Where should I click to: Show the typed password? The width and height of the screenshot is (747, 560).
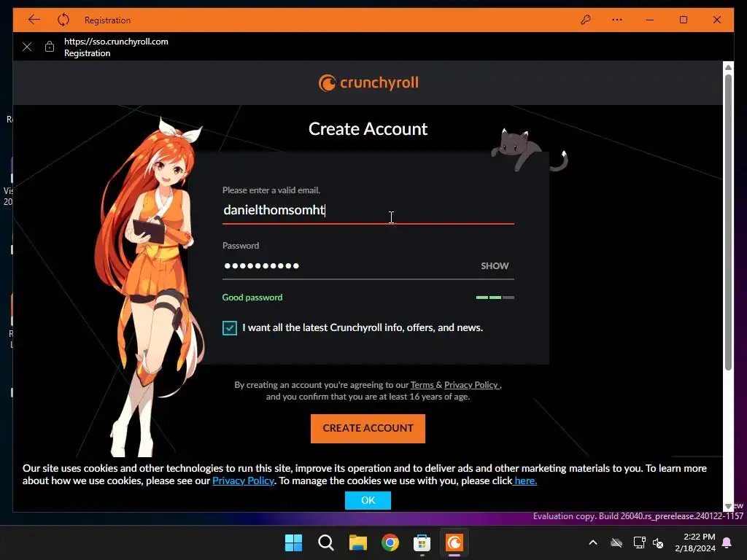coord(495,265)
